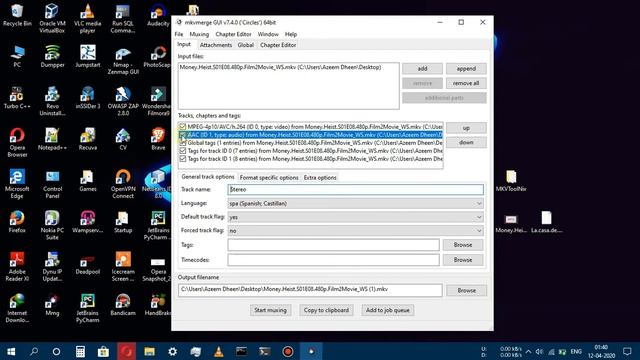Click the Output filename text field
Screen dimensions: 640x360
point(310,290)
